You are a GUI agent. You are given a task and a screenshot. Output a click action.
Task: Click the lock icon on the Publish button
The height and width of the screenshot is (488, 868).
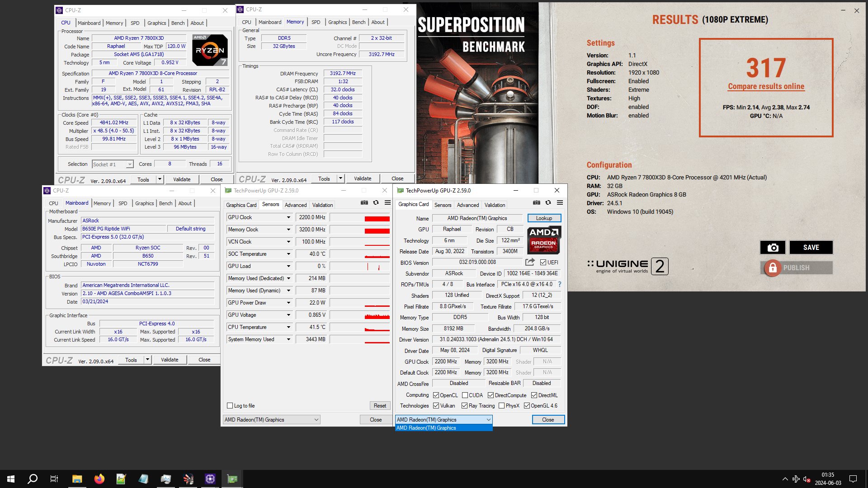click(x=773, y=267)
